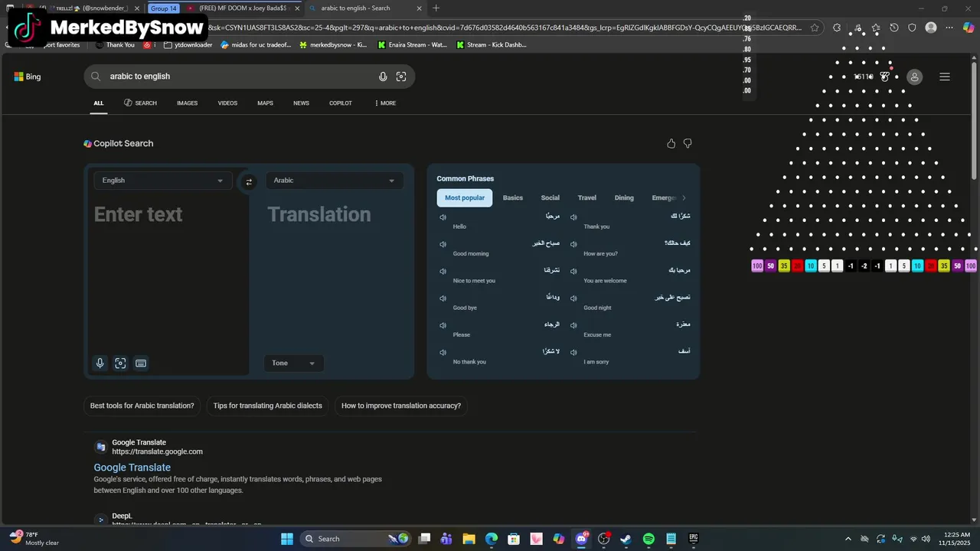Play audio for 'How are you?' phrase
This screenshot has height=551, width=980.
pos(573,244)
